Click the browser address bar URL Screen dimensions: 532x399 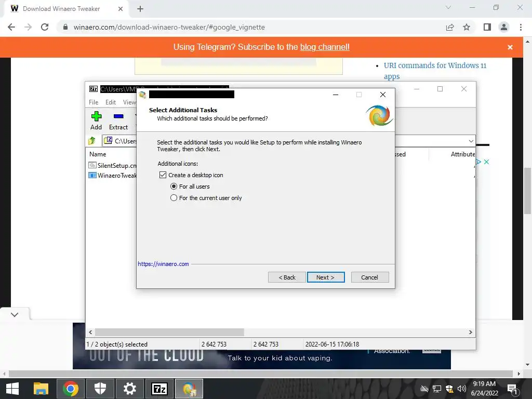tap(169, 27)
